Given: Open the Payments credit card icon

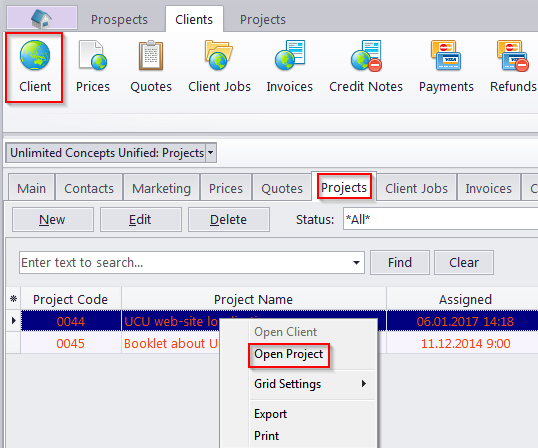Looking at the screenshot, I should click(446, 55).
